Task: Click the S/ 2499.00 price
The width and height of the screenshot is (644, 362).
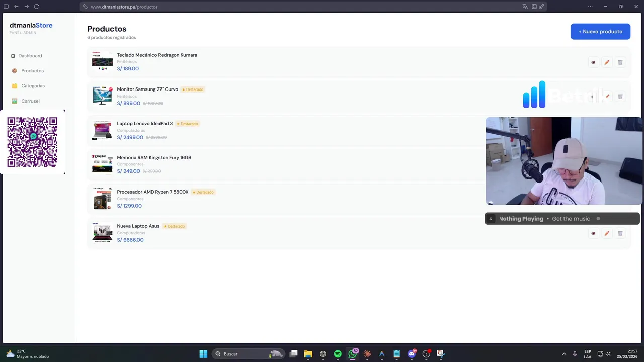Action: 130,137
